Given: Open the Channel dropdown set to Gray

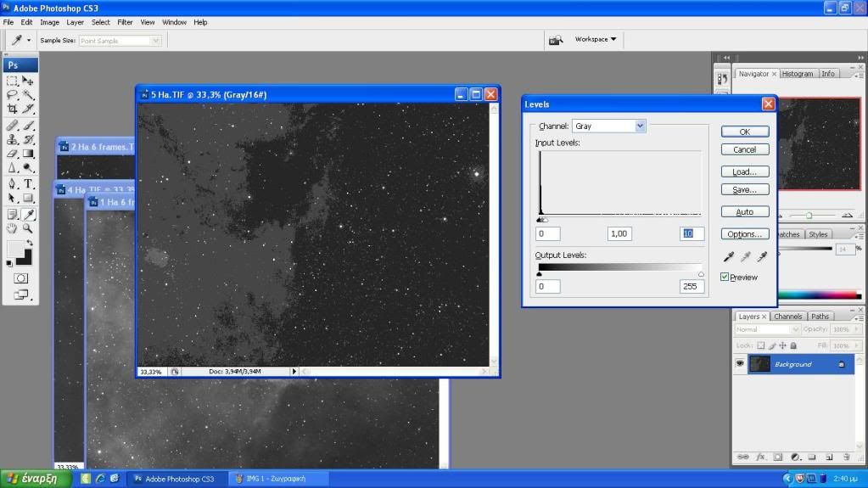Looking at the screenshot, I should click(x=608, y=126).
